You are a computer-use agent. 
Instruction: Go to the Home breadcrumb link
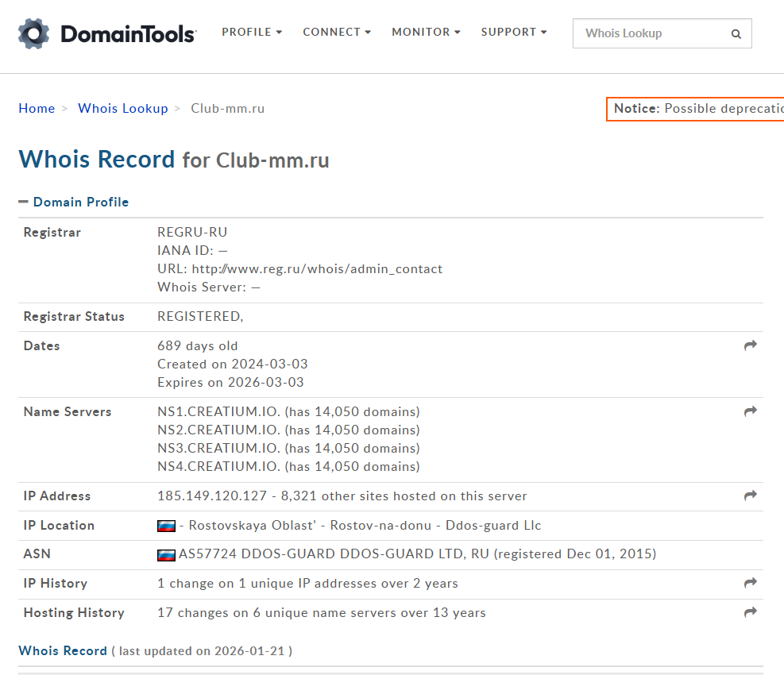[x=37, y=108]
